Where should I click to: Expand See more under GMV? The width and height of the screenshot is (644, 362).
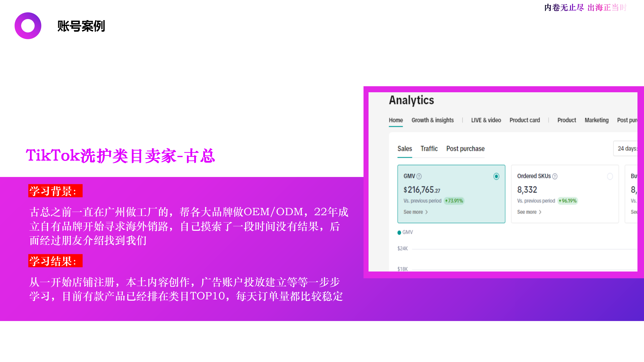(416, 212)
